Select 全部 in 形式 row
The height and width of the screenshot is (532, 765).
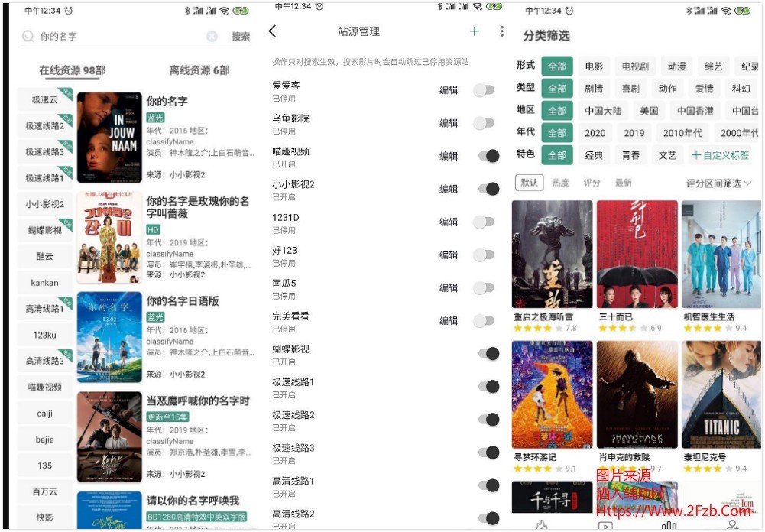pos(556,66)
